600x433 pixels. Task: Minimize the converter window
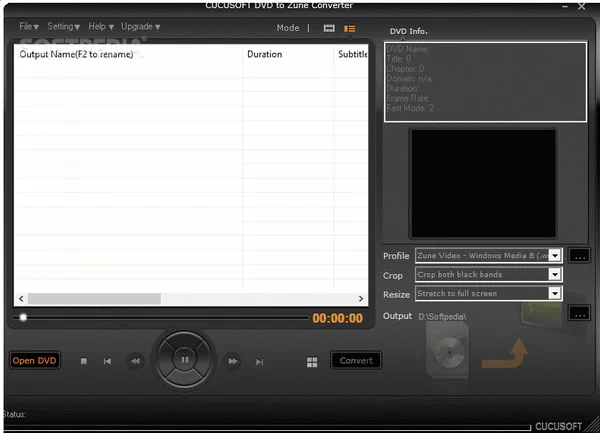tap(565, 6)
